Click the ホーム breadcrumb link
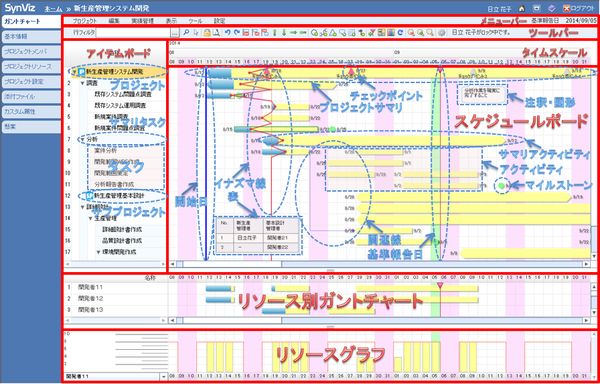The height and width of the screenshot is (384, 600). 51,8
